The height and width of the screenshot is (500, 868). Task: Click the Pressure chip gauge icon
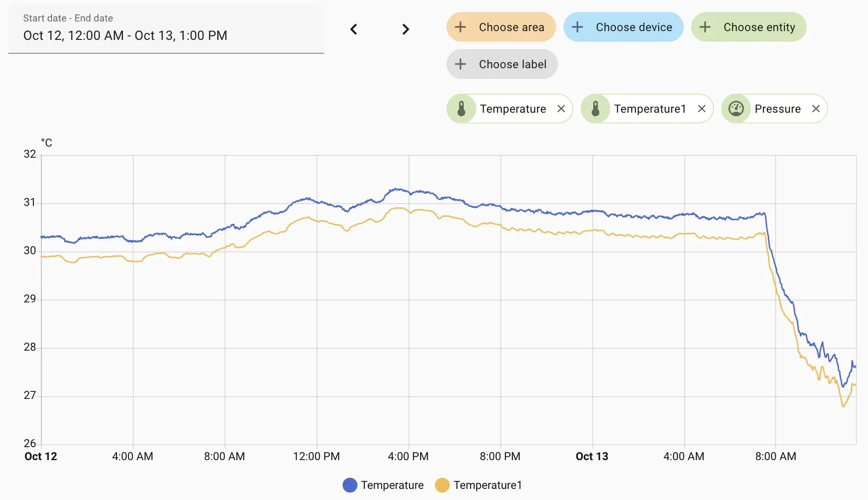(x=736, y=109)
